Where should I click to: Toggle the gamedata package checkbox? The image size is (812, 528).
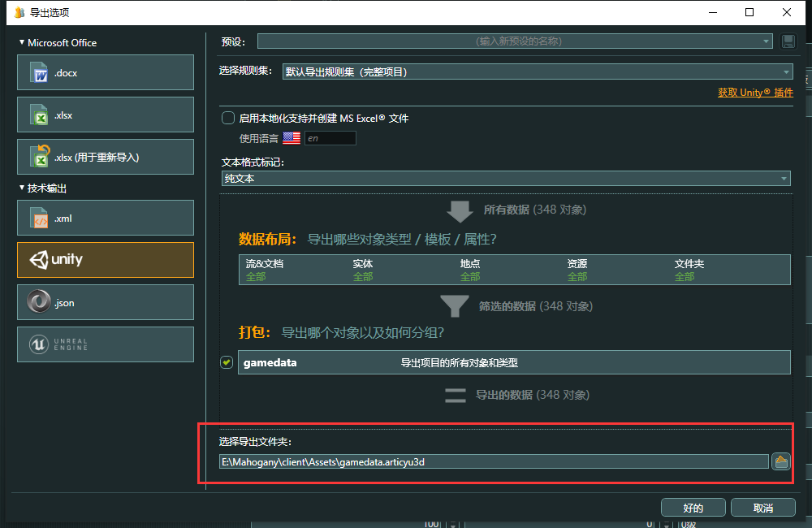pos(227,362)
